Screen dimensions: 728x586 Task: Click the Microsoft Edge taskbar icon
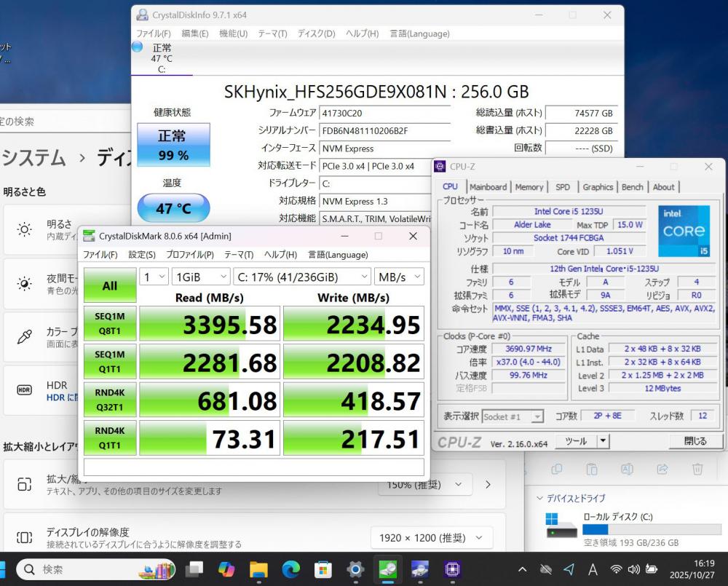pos(290,569)
